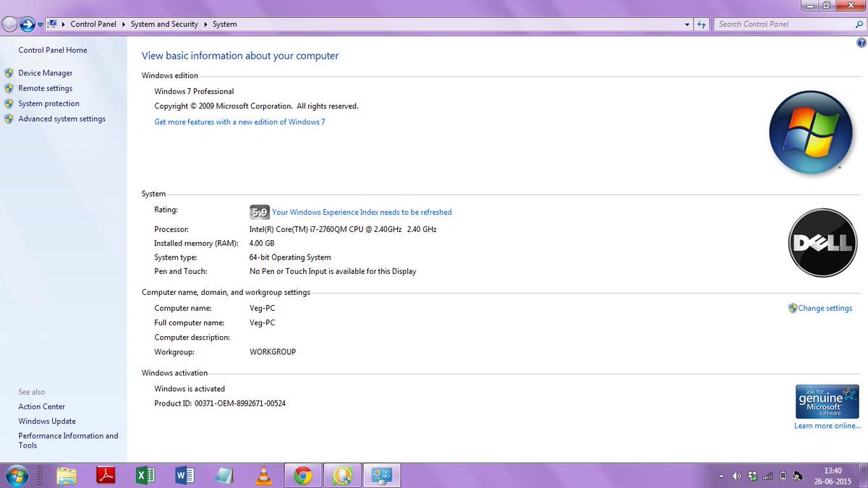Click the back navigation arrow

[x=9, y=24]
